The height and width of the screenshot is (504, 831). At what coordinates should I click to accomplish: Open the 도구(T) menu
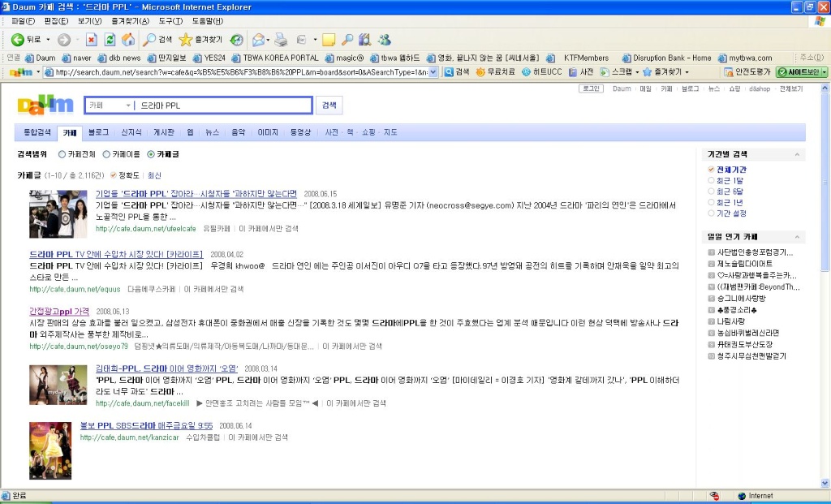tap(170, 21)
